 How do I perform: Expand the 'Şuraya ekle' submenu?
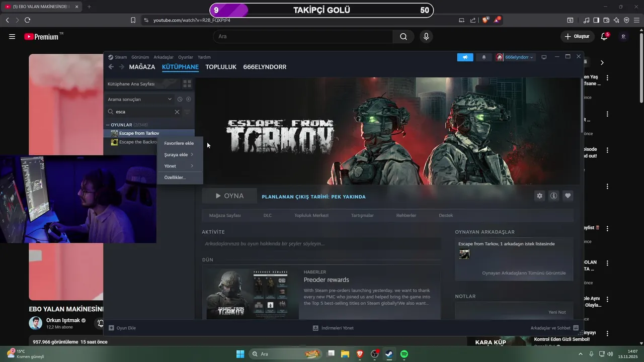click(180, 155)
